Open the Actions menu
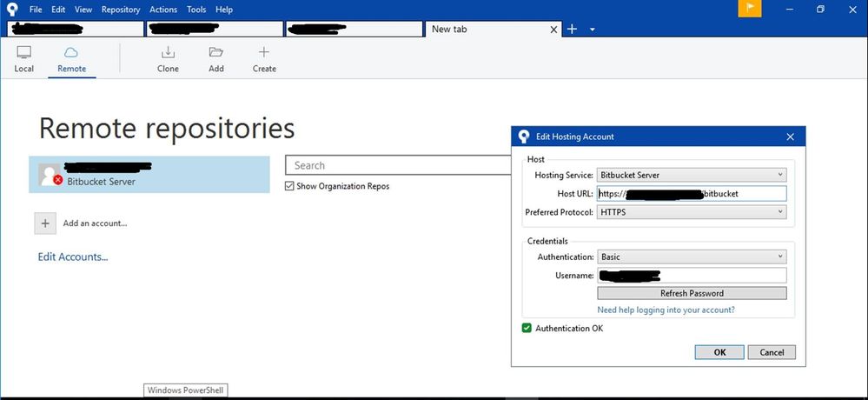868x400 pixels. click(x=163, y=10)
